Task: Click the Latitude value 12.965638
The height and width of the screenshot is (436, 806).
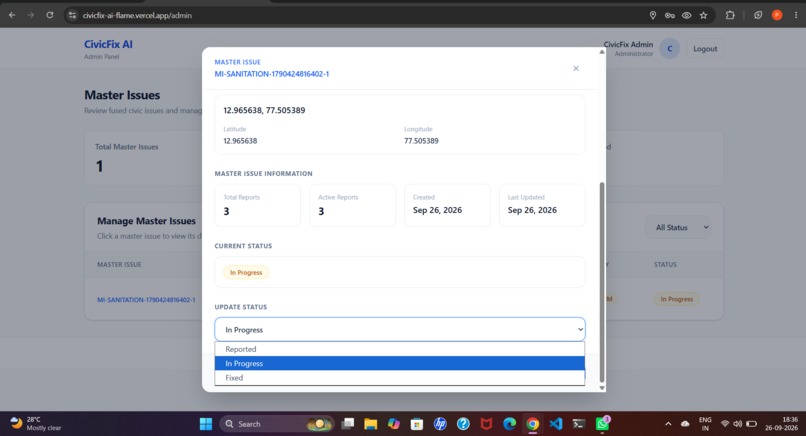Action: (240, 141)
